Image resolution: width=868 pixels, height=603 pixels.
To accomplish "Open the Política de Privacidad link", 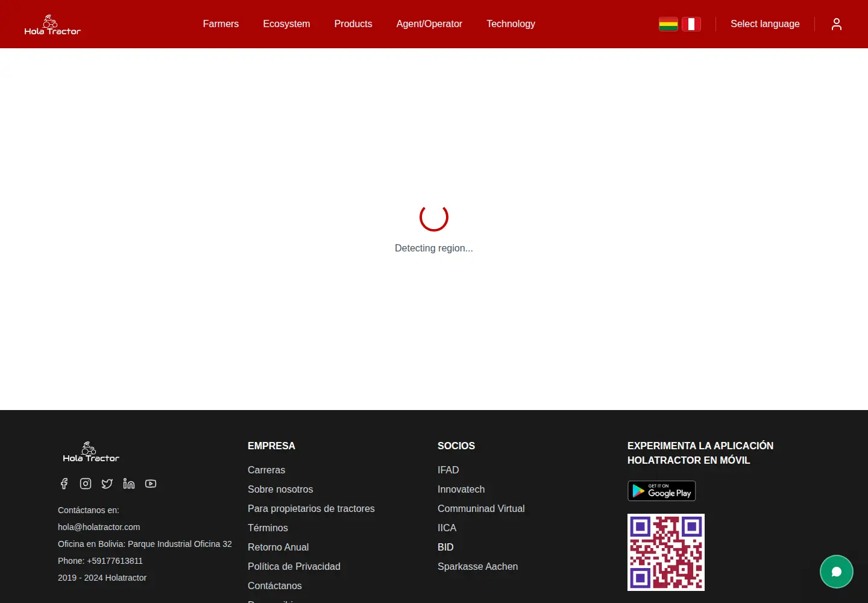I will 294,566.
